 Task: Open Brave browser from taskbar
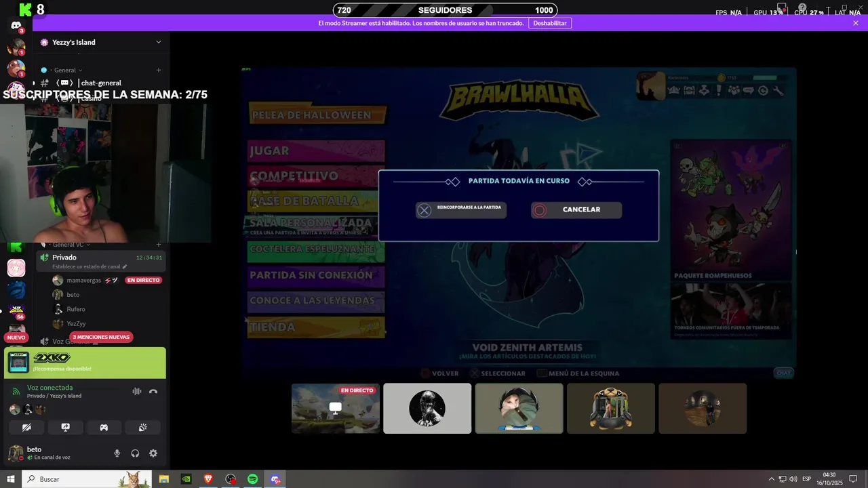pos(208,479)
